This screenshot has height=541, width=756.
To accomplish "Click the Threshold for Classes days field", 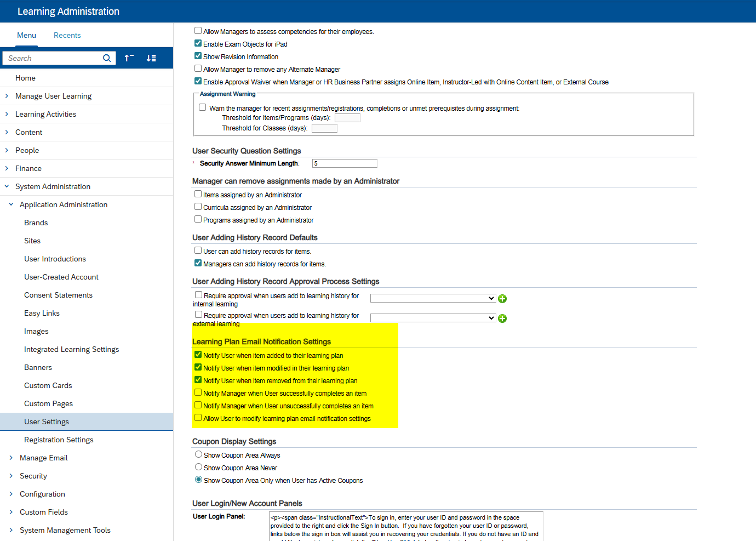I will click(324, 128).
